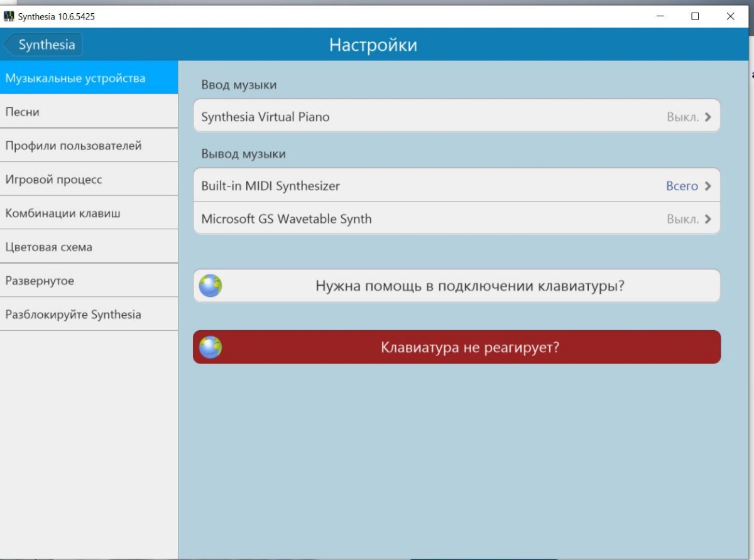This screenshot has height=560, width=754.
Task: Open Комбинации клавиш section
Action: (89, 213)
